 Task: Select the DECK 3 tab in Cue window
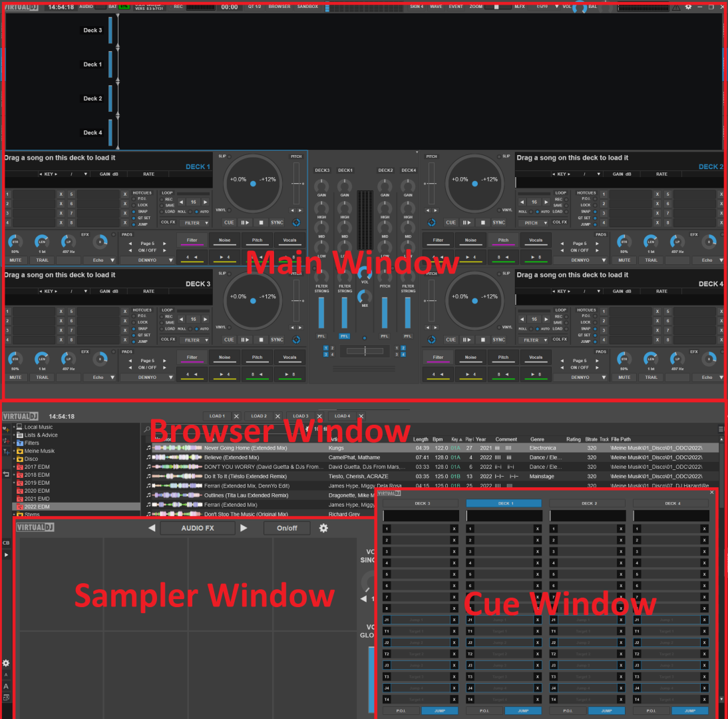[422, 503]
